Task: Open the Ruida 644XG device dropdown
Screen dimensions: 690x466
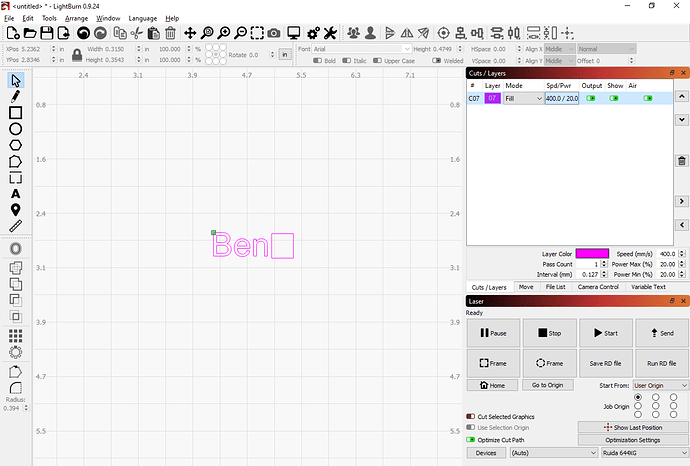Action: pos(645,453)
